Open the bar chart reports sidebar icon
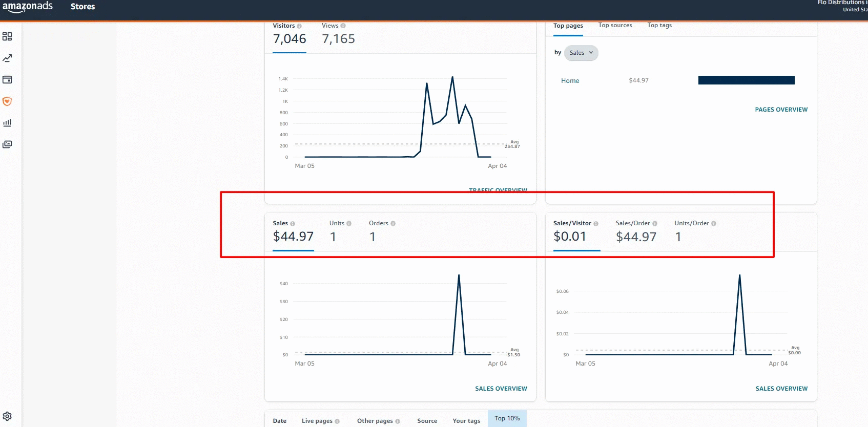The width and height of the screenshot is (868, 427). click(x=7, y=123)
